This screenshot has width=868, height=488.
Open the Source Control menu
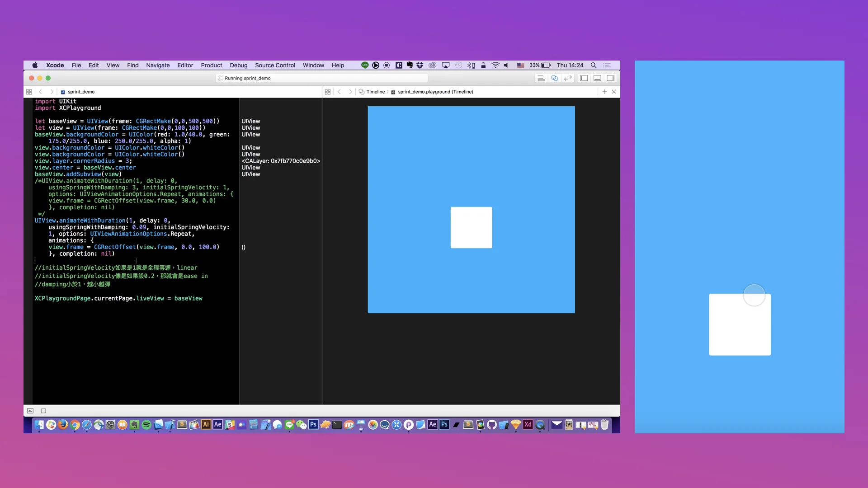point(275,65)
